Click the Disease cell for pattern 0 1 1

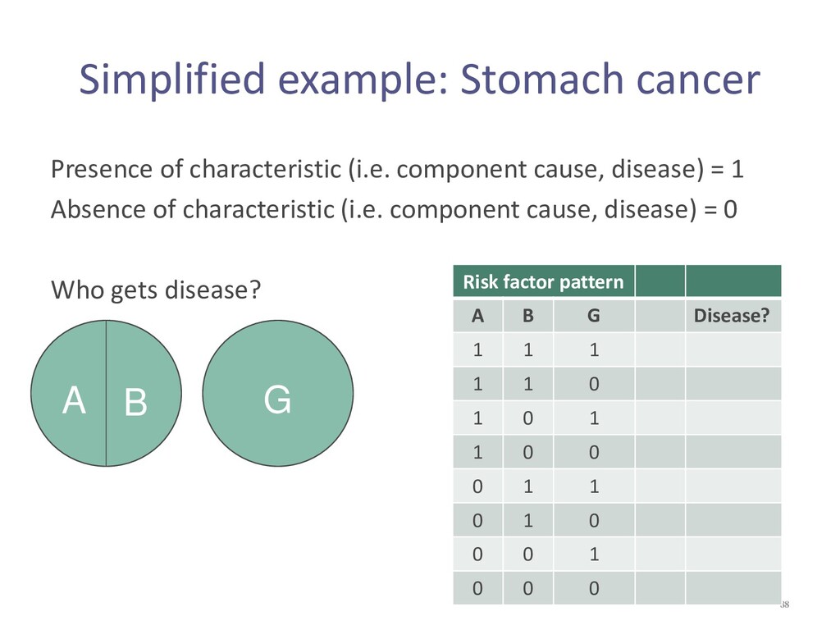click(733, 486)
